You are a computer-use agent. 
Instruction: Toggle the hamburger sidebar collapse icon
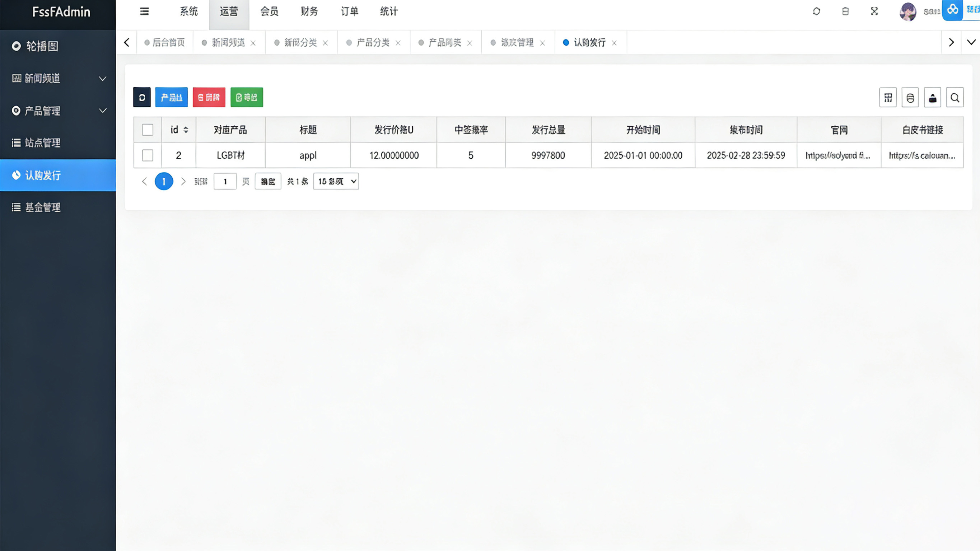(x=144, y=11)
